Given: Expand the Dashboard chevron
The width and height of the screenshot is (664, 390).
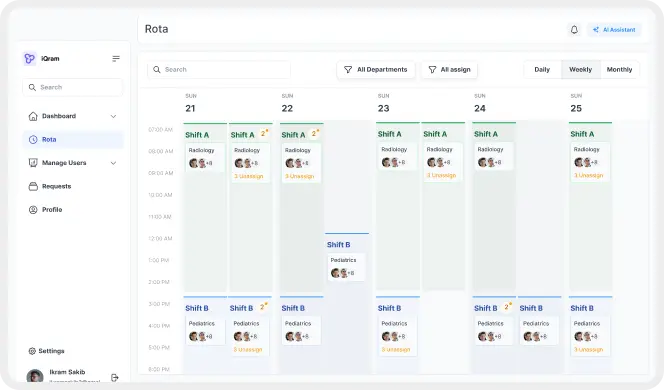Looking at the screenshot, I should (113, 116).
